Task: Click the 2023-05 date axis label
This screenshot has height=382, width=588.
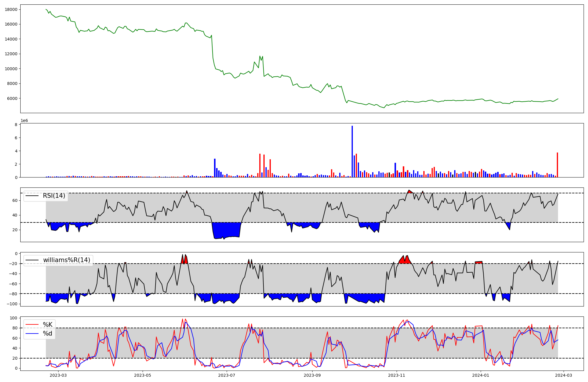Action: coord(143,375)
